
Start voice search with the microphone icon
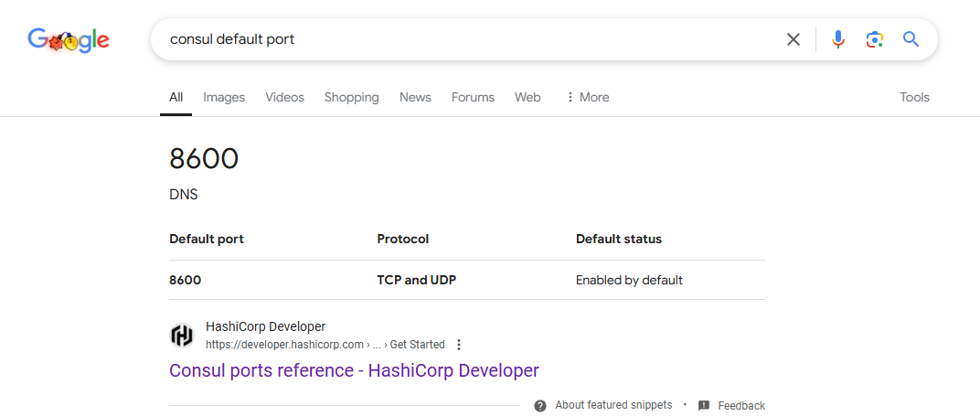coord(838,39)
